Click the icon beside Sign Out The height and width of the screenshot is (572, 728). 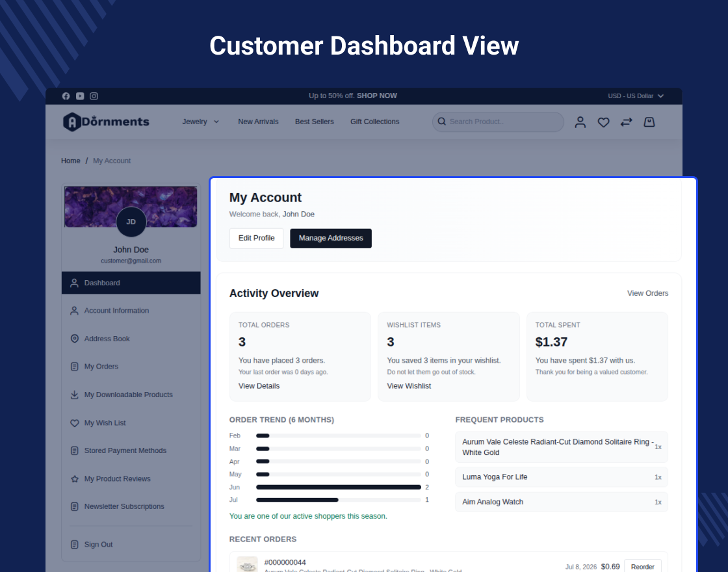[74, 545]
